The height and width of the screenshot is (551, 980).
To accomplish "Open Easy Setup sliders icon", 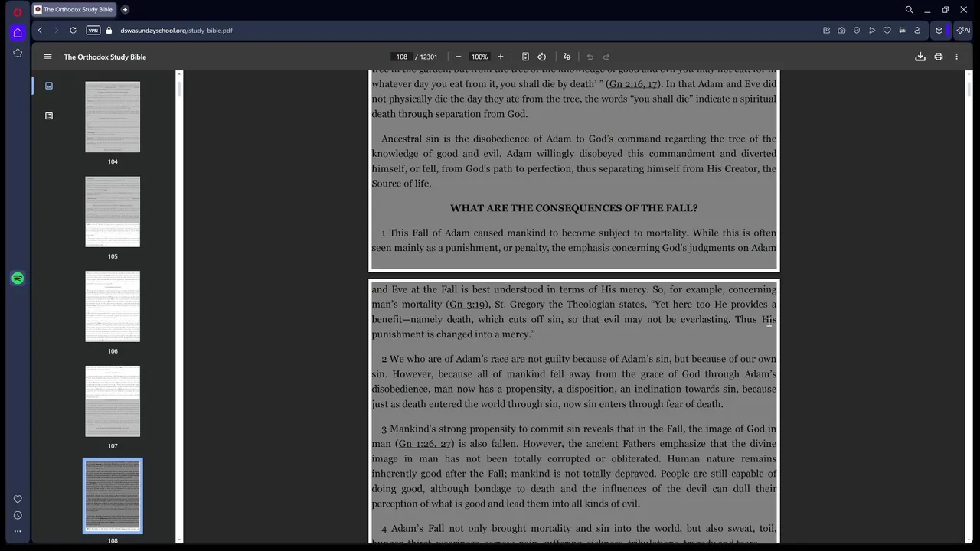I will tap(902, 31).
